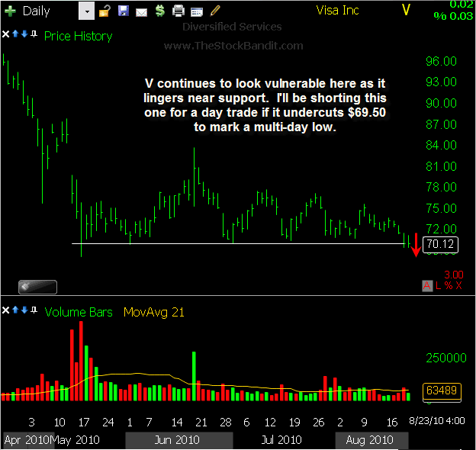Click the 70.12 current price box
Viewport: 476px width, 450px height.
coord(440,244)
